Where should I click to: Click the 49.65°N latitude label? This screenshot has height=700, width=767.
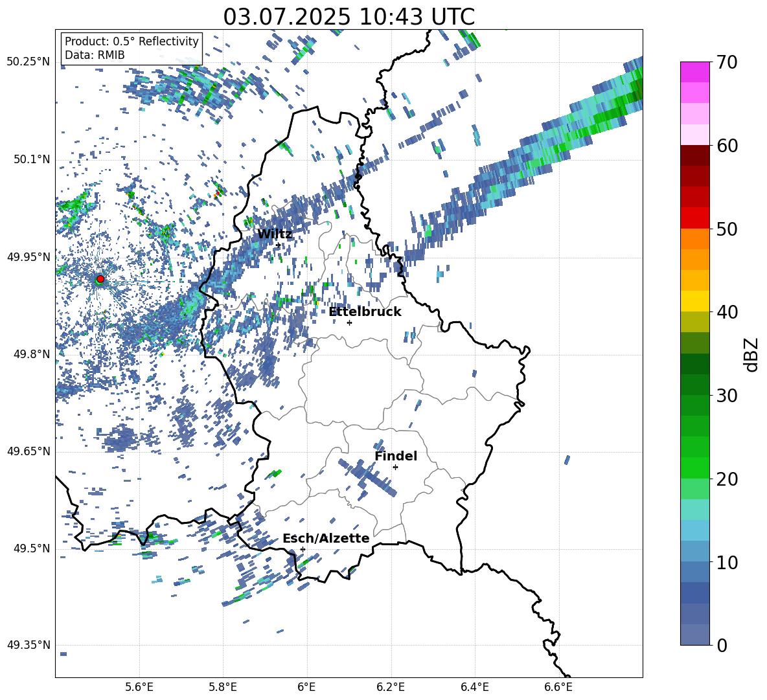pos(28,451)
